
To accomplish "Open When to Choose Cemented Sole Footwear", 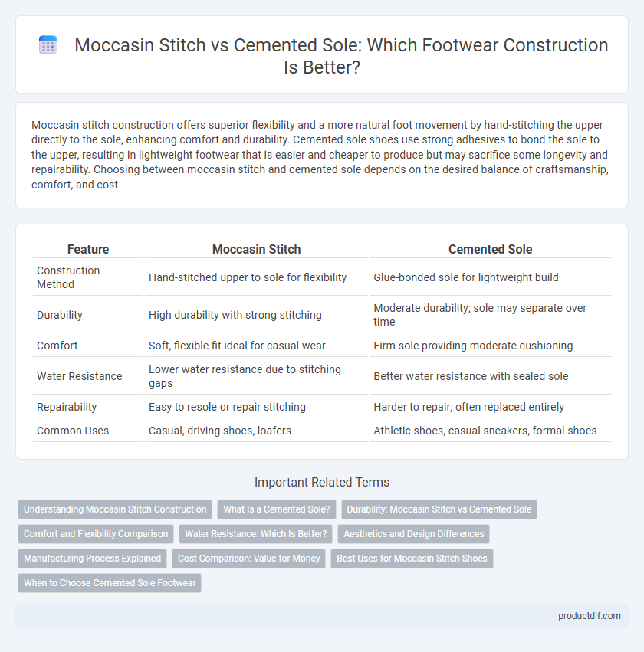I will click(x=110, y=583).
